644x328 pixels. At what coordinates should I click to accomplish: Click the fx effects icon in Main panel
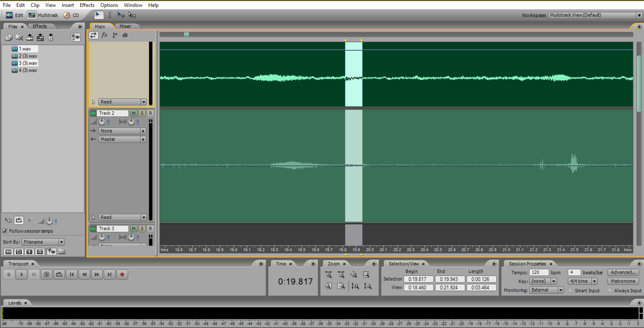click(x=104, y=35)
